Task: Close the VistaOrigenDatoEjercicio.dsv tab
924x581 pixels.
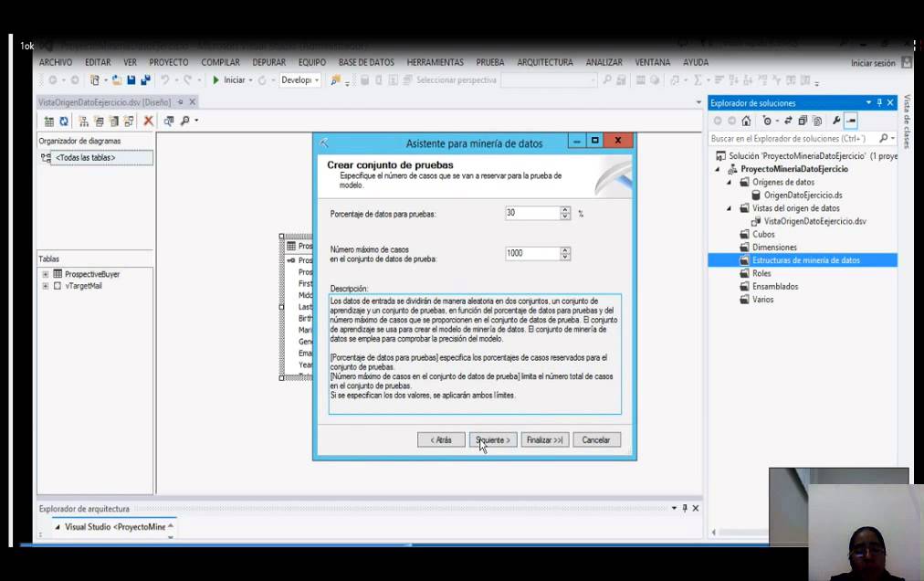Action: (x=192, y=102)
